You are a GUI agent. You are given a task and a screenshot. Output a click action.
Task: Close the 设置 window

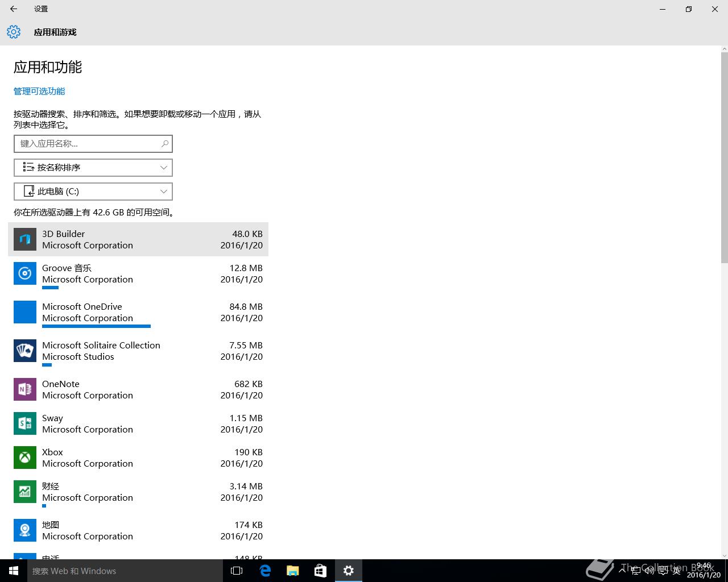click(715, 9)
